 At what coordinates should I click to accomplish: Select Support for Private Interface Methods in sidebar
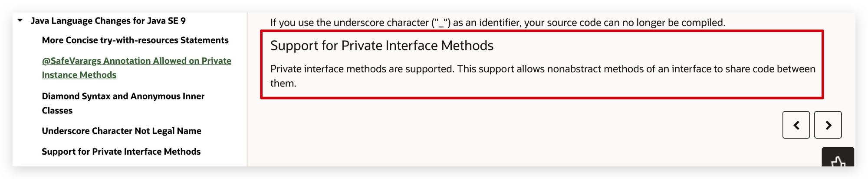click(121, 151)
